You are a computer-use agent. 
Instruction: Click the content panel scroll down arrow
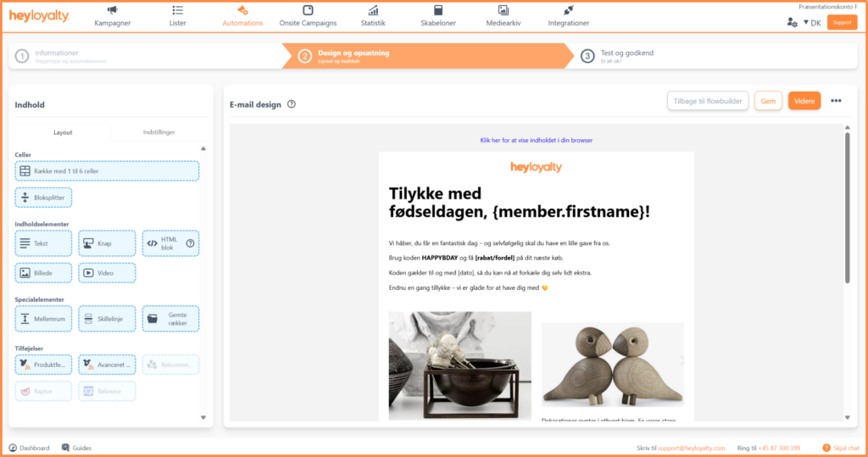point(203,418)
